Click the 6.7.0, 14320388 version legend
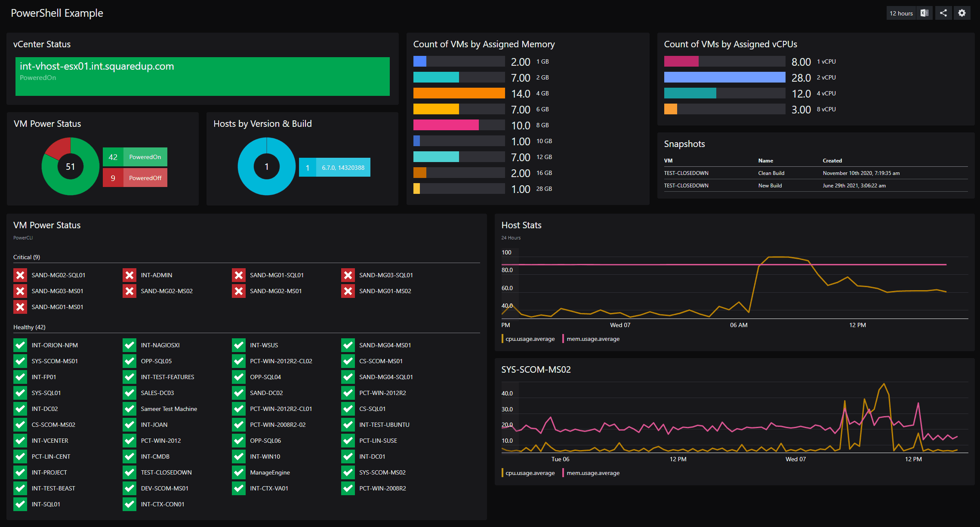Image resolution: width=980 pixels, height=527 pixels. coord(335,168)
